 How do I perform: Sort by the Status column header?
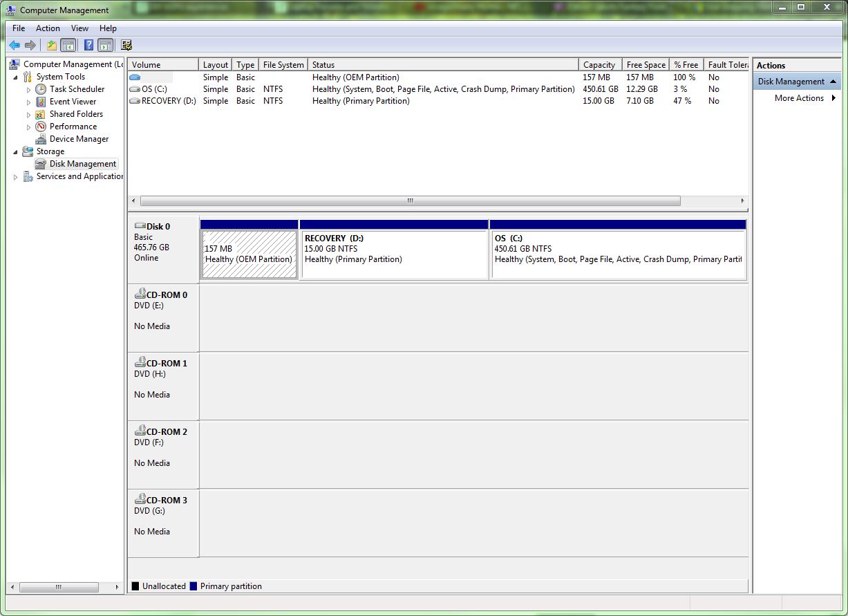(443, 65)
